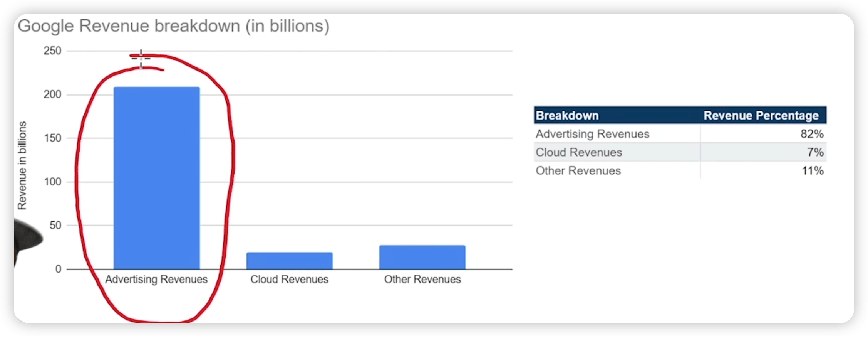The image size is (868, 337).
Task: Select the Advertising Revenues bar
Action: (x=157, y=178)
